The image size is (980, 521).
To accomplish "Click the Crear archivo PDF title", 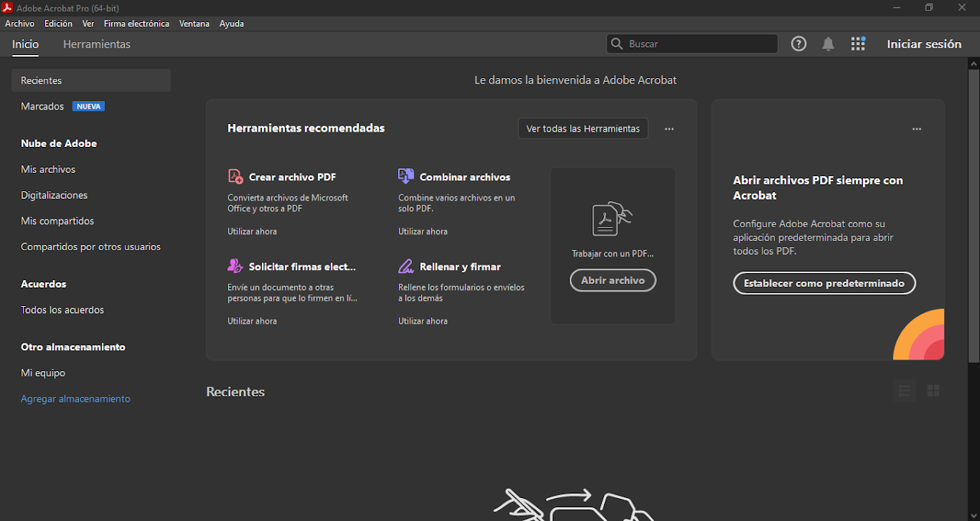I will [292, 177].
